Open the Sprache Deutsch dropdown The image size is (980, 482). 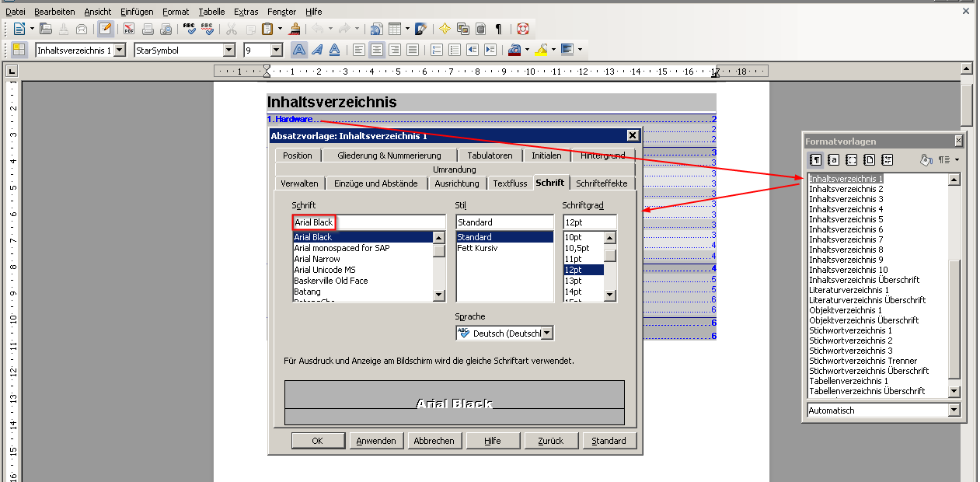tap(547, 333)
